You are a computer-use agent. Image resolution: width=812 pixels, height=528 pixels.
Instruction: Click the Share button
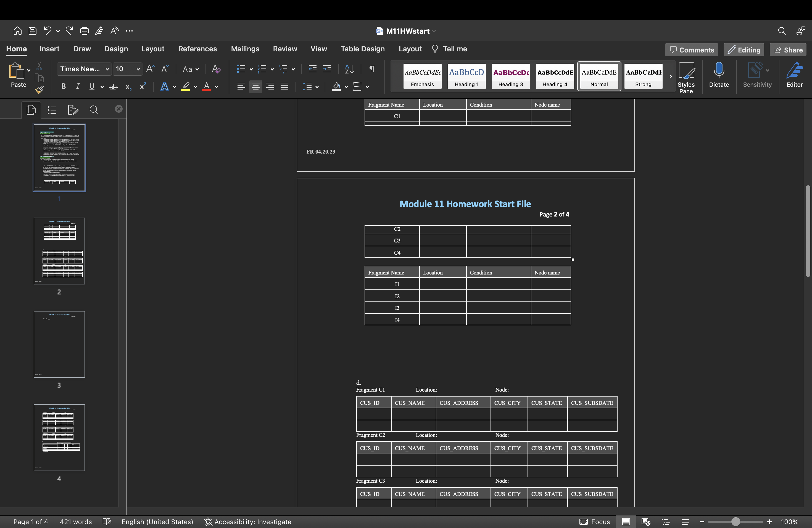[x=788, y=50]
